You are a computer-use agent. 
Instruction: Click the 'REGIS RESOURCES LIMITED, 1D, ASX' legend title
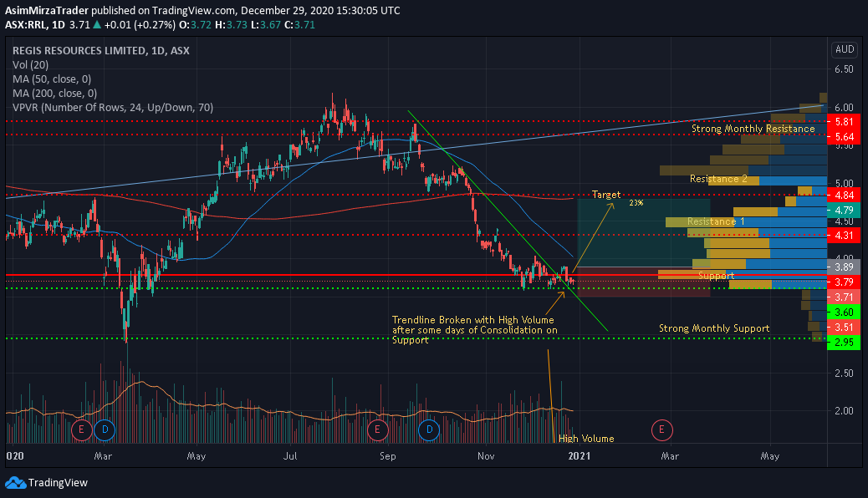point(100,50)
